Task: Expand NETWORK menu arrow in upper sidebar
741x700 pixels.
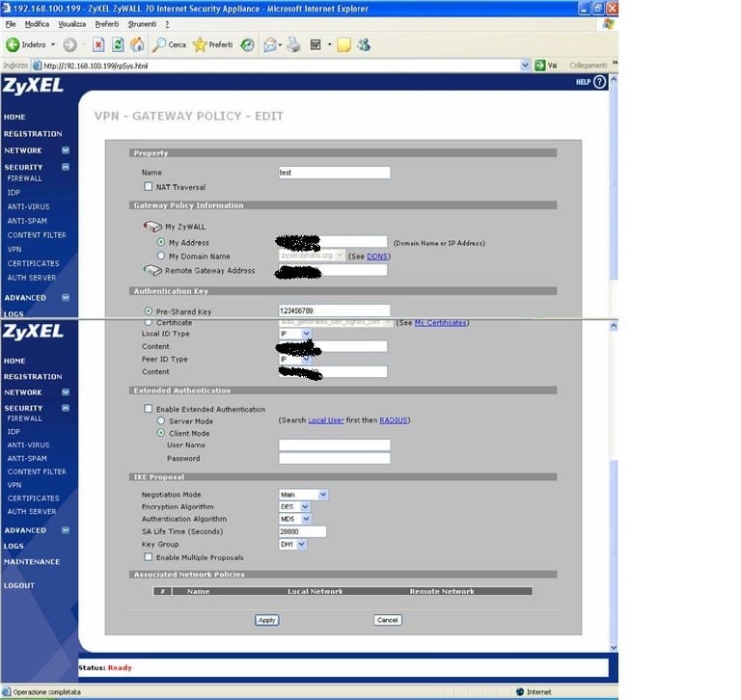Action: tap(66, 150)
